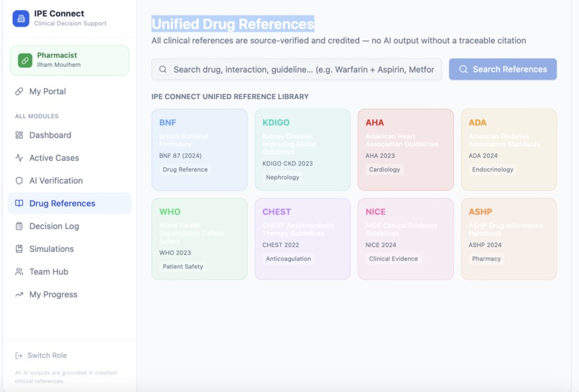
Task: Click the Pharmacist Ilham Moulhem role card
Action: click(x=70, y=60)
